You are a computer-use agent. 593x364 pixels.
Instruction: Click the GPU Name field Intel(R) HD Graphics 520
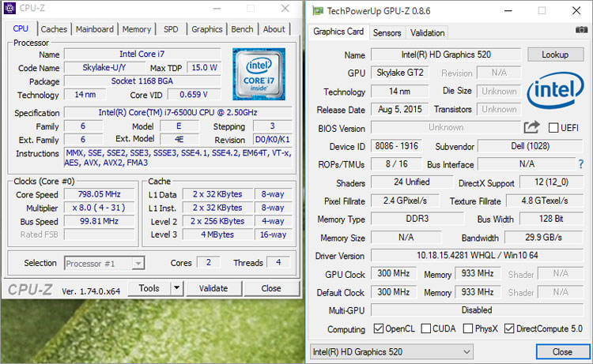(446, 54)
